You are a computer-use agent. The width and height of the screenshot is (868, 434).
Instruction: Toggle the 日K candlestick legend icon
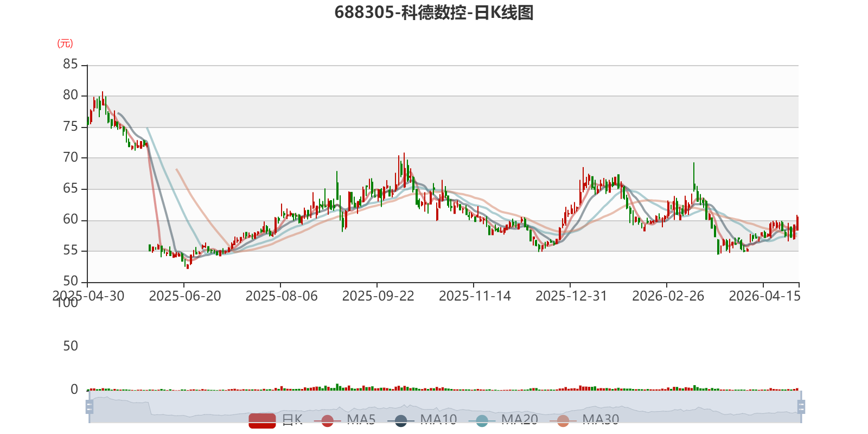[263, 420]
